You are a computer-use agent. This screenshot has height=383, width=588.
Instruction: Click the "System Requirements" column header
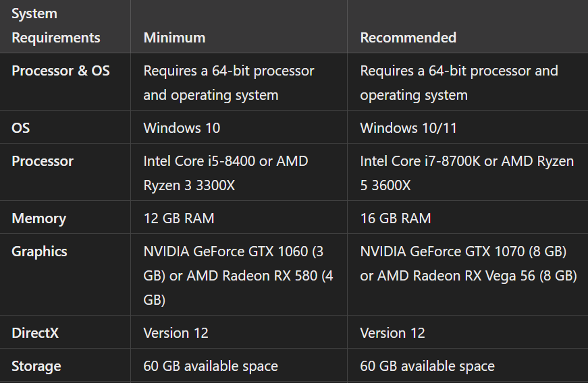tap(55, 26)
